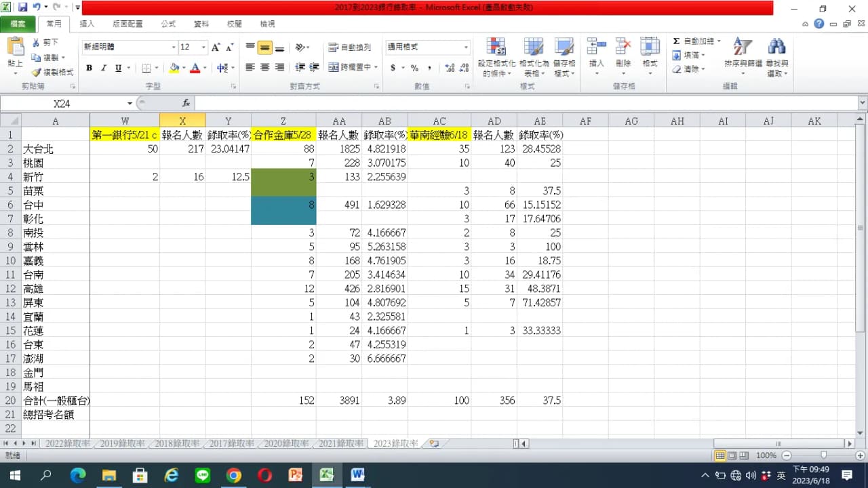Save the workbook using the floppy disk icon
This screenshot has width=868, height=488.
click(x=23, y=8)
